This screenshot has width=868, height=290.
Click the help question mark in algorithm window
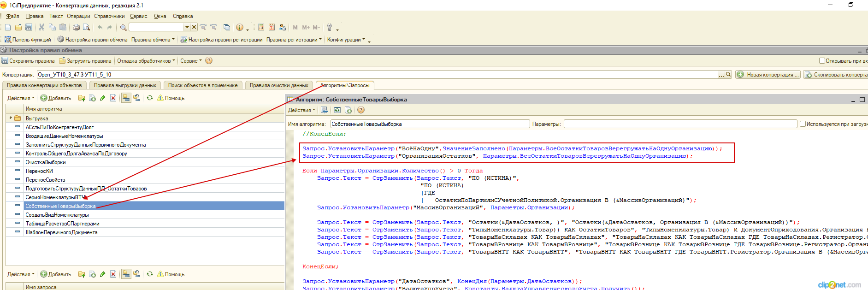tap(361, 110)
